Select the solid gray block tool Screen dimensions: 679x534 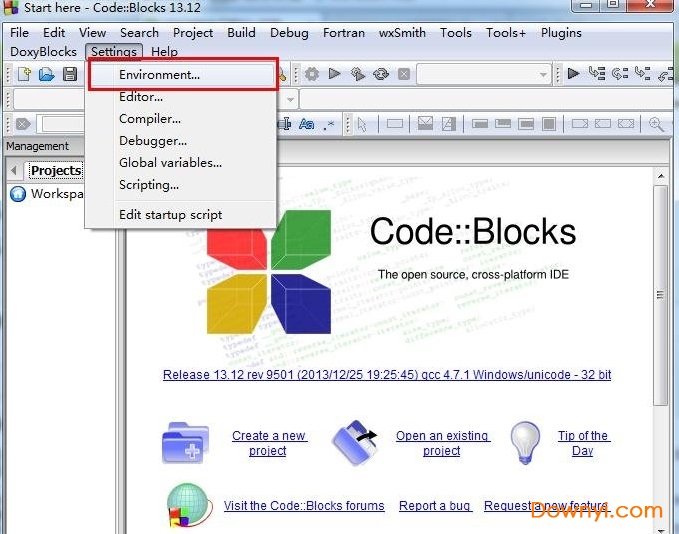point(549,124)
